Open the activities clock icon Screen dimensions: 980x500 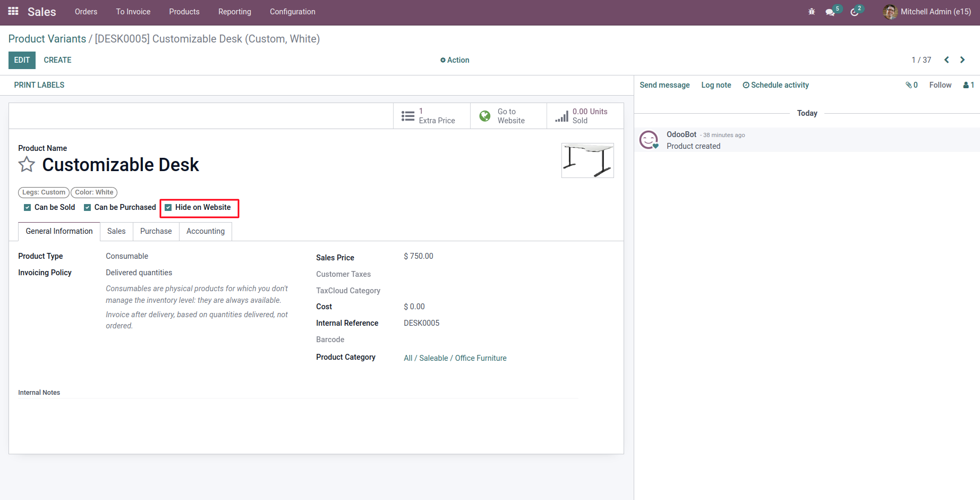[854, 12]
